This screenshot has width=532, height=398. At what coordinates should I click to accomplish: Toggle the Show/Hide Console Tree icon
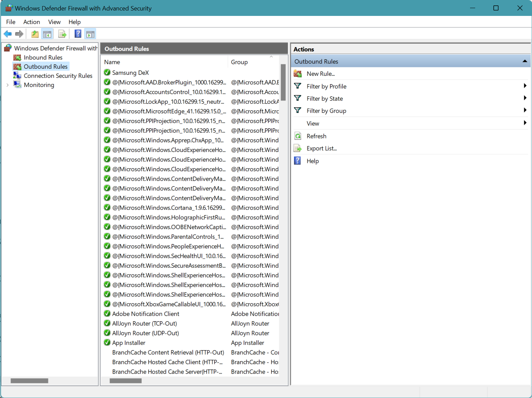47,34
